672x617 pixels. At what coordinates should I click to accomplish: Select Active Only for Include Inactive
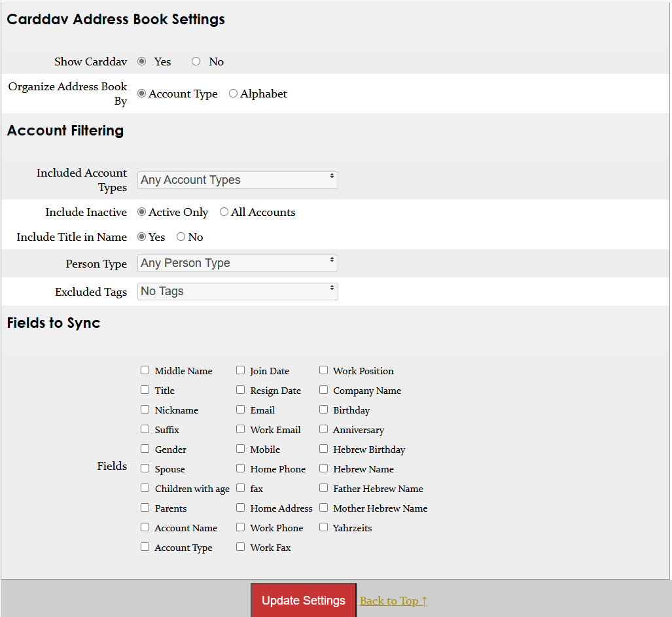coord(141,211)
